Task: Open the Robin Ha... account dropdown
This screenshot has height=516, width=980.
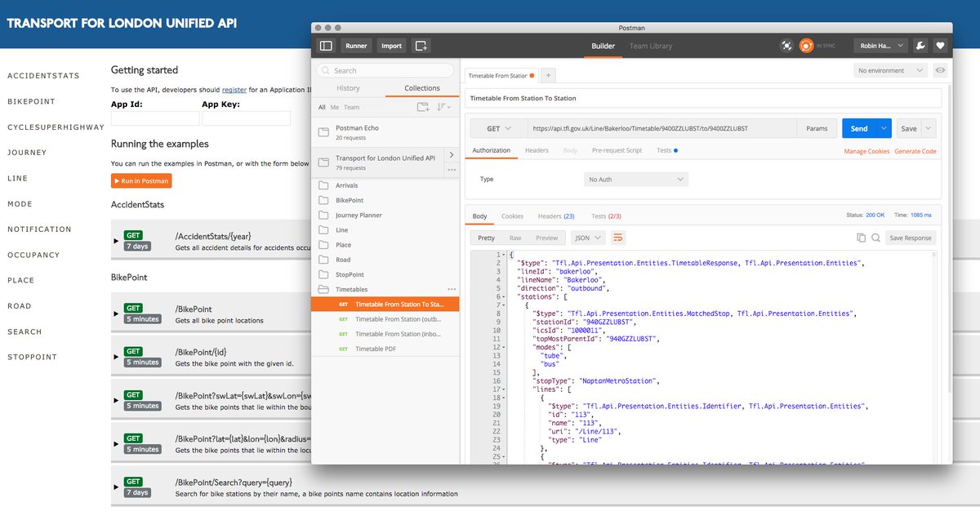Action: 880,46
